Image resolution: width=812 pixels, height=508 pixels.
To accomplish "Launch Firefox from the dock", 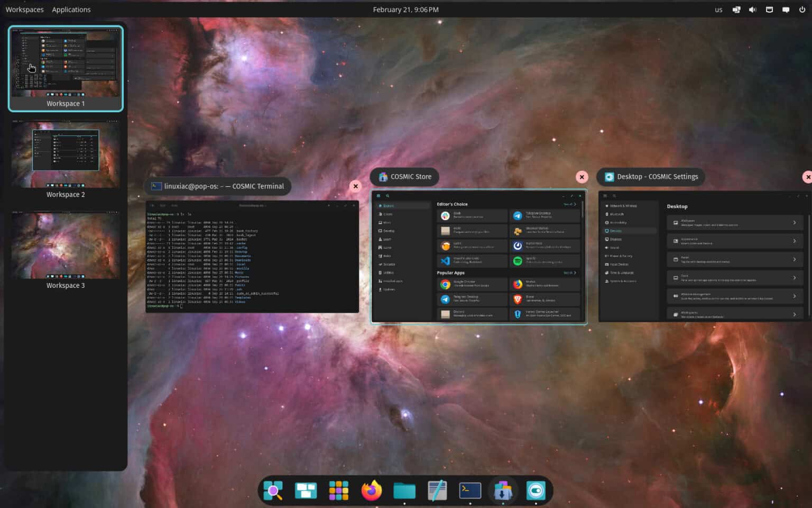I will 371,491.
